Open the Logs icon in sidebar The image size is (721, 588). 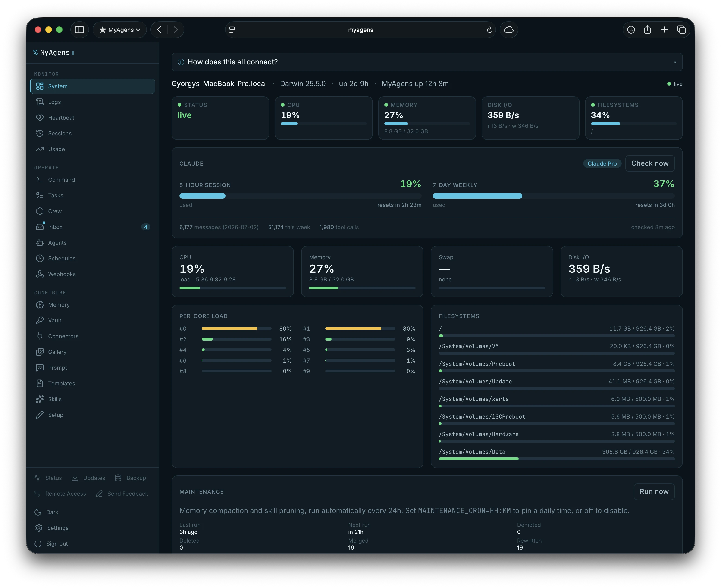pos(40,102)
